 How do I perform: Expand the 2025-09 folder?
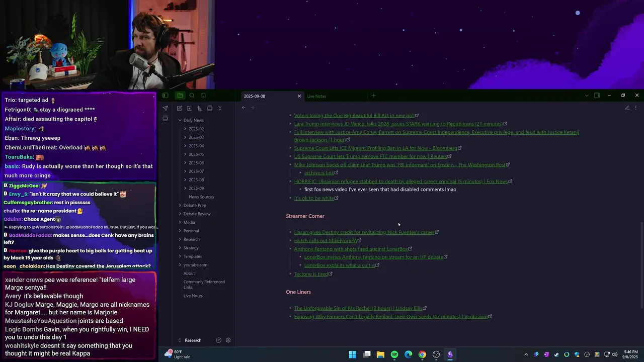click(196, 189)
